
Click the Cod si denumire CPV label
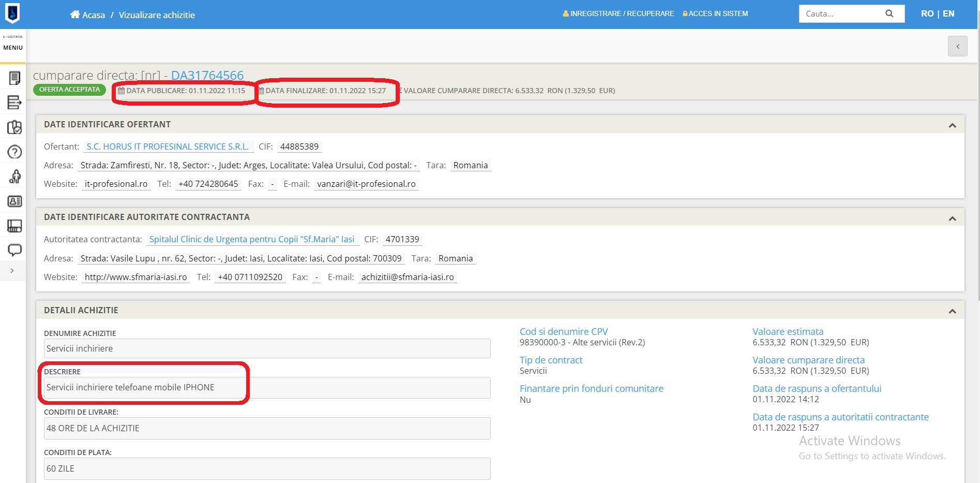pyautogui.click(x=564, y=331)
